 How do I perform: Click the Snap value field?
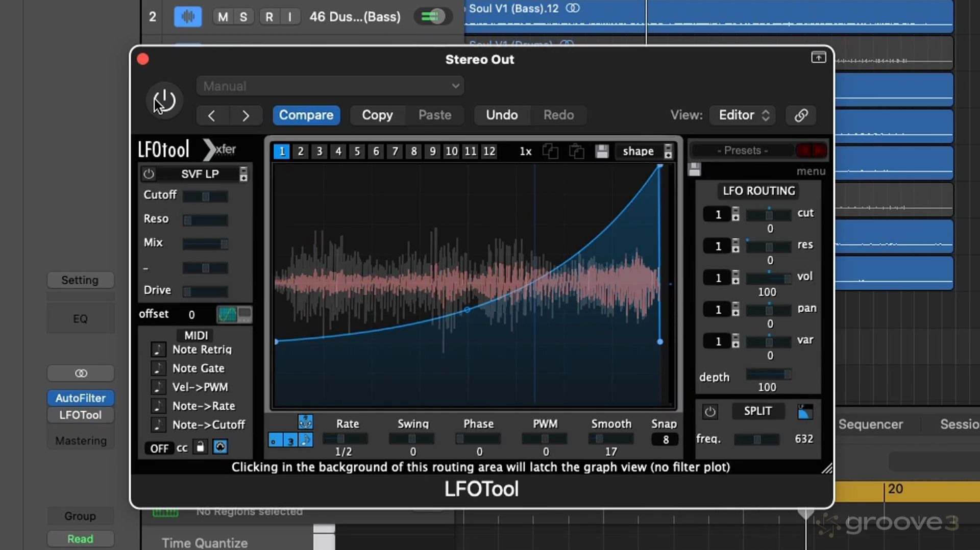(665, 440)
